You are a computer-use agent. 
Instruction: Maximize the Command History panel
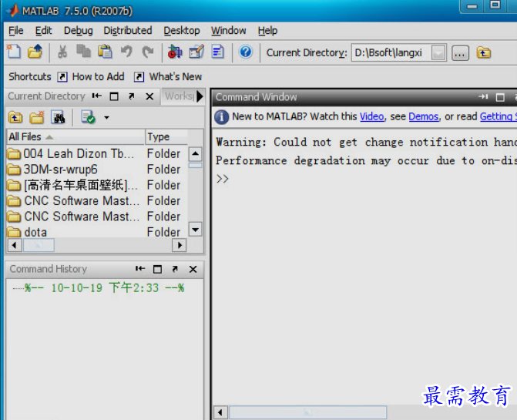click(x=158, y=269)
